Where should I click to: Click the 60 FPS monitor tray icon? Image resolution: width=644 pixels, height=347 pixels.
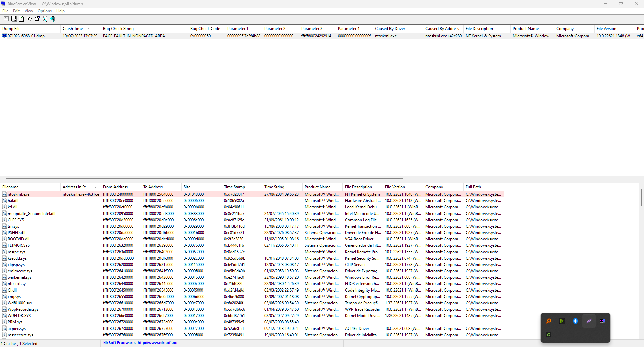click(602, 321)
